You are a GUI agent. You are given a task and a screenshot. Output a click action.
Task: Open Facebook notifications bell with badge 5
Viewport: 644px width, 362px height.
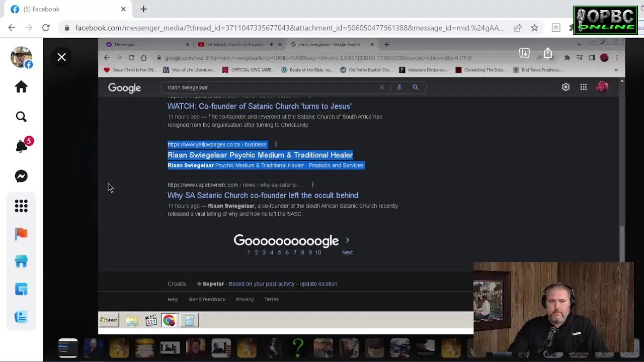tap(21, 146)
